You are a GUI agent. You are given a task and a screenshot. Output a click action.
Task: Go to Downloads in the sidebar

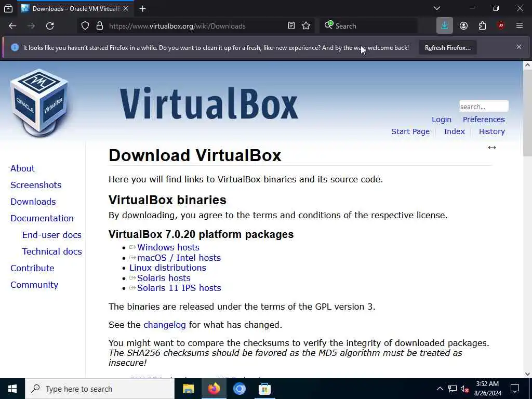coord(33,202)
